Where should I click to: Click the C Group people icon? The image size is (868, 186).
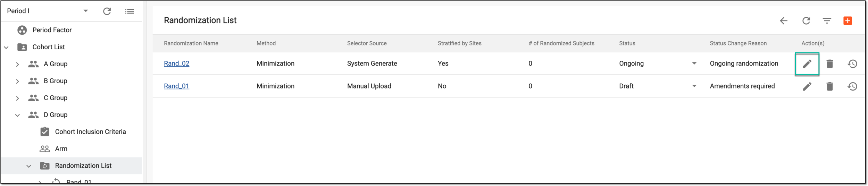click(x=33, y=98)
